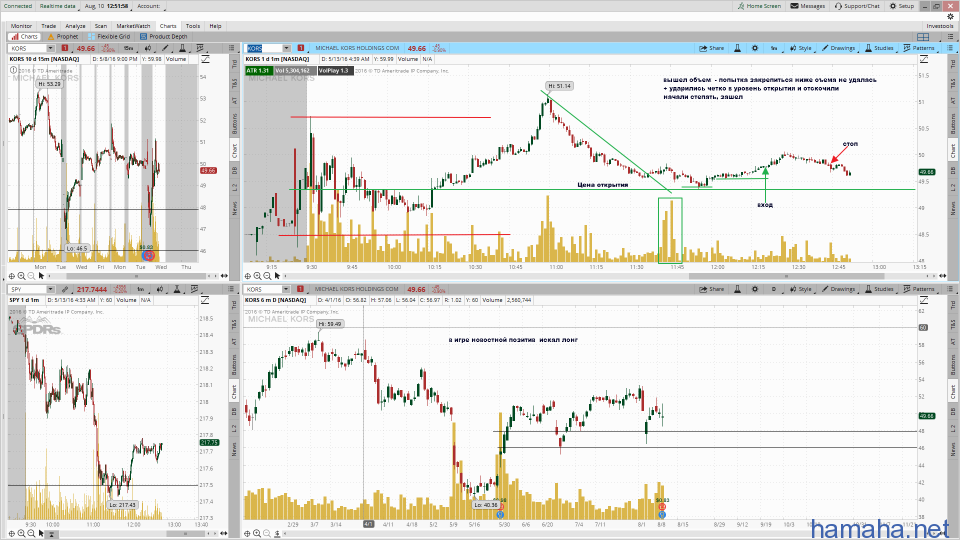
Task: Open the Patterns menu in top-right chart
Action: click(x=919, y=48)
